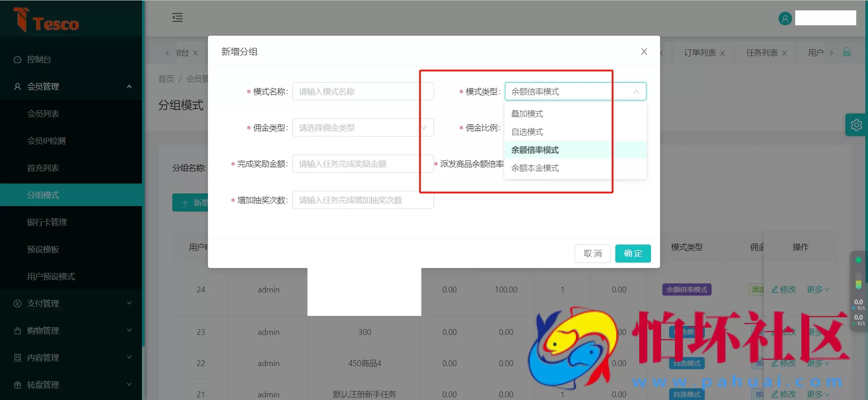Open 更多 menu for row 22
This screenshot has height=400, width=868.
tap(818, 363)
